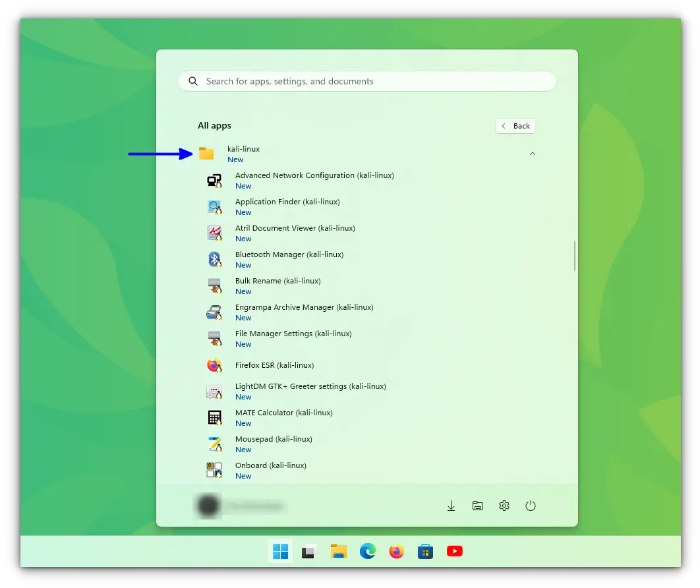
Task: Click the All apps list scrollbar
Action: pos(575,256)
